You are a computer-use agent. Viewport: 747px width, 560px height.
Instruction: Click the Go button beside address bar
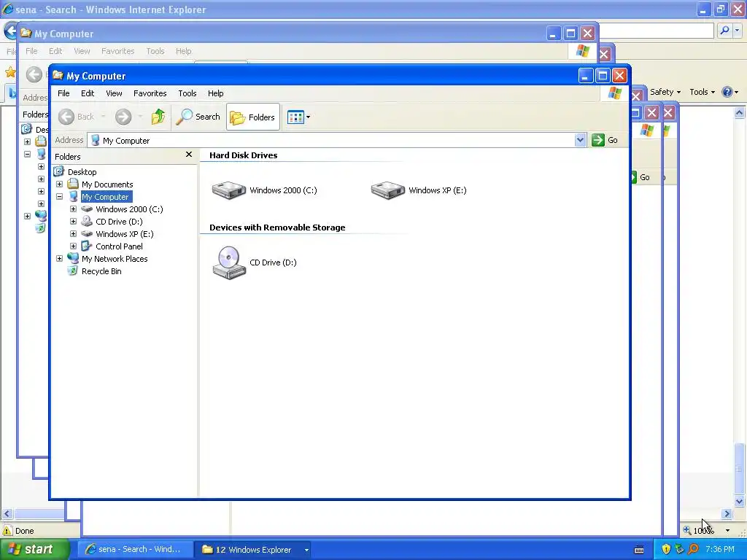(605, 140)
